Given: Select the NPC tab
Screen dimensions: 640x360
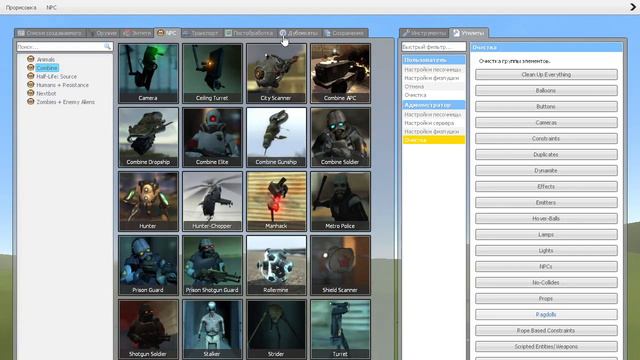Looking at the screenshot, I should pyautogui.click(x=167, y=33).
